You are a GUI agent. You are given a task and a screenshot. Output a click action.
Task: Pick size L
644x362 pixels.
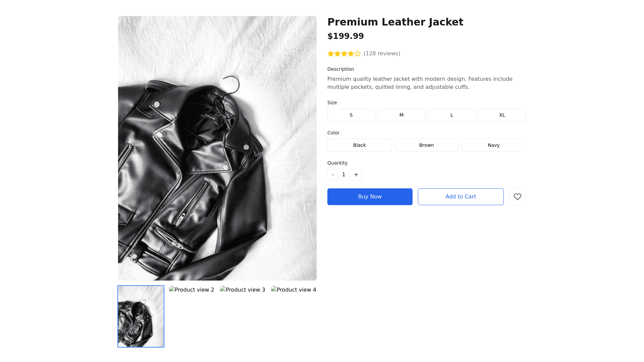tap(451, 115)
